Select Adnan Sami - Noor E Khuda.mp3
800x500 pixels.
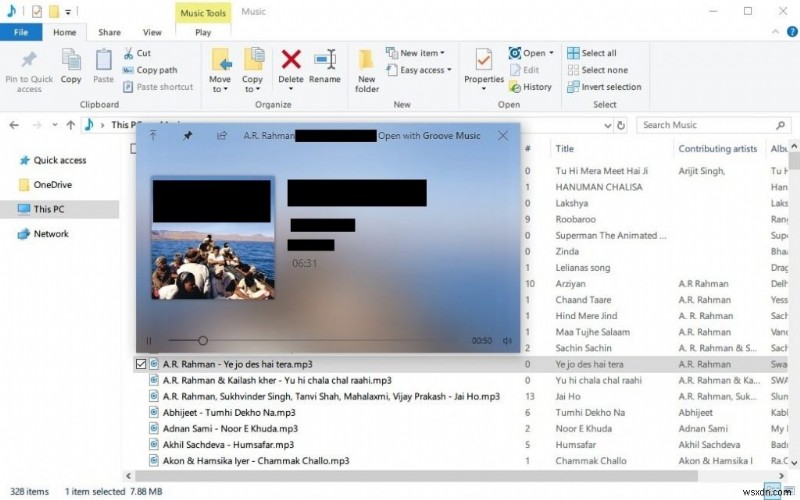point(230,429)
